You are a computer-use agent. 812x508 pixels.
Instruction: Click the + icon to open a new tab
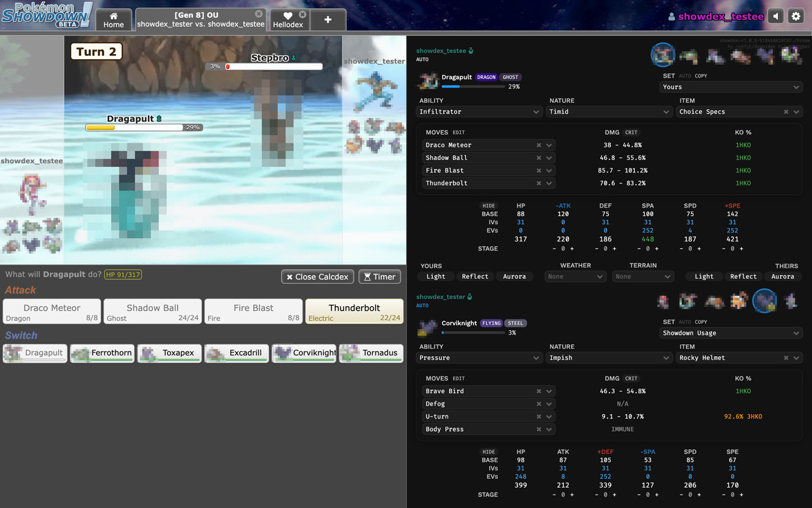(328, 20)
